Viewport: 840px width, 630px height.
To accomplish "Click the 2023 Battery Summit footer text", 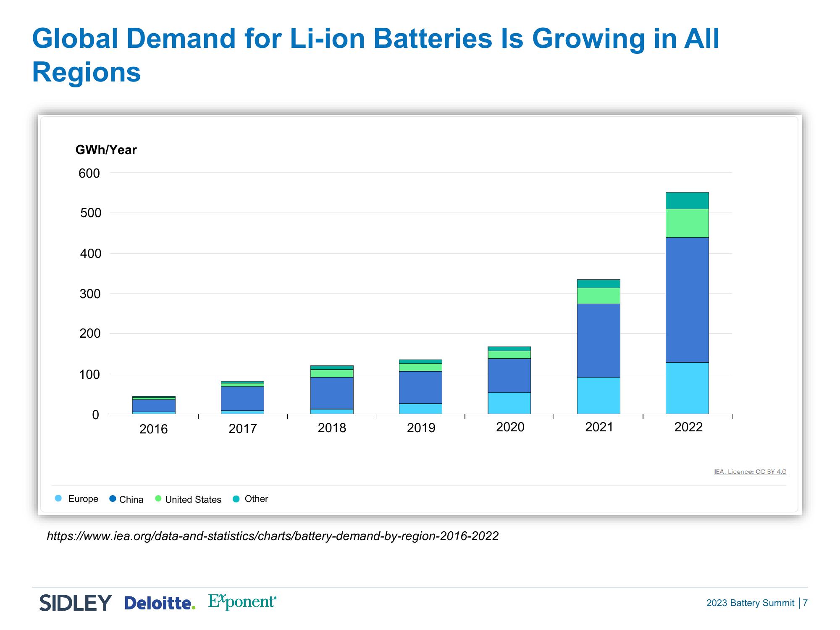I will [x=750, y=603].
